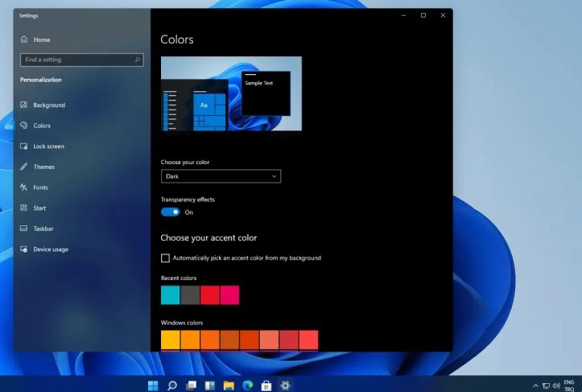Screen dimensions: 582x392
Task: Turn off Transparency effects toggle
Action: tap(171, 212)
